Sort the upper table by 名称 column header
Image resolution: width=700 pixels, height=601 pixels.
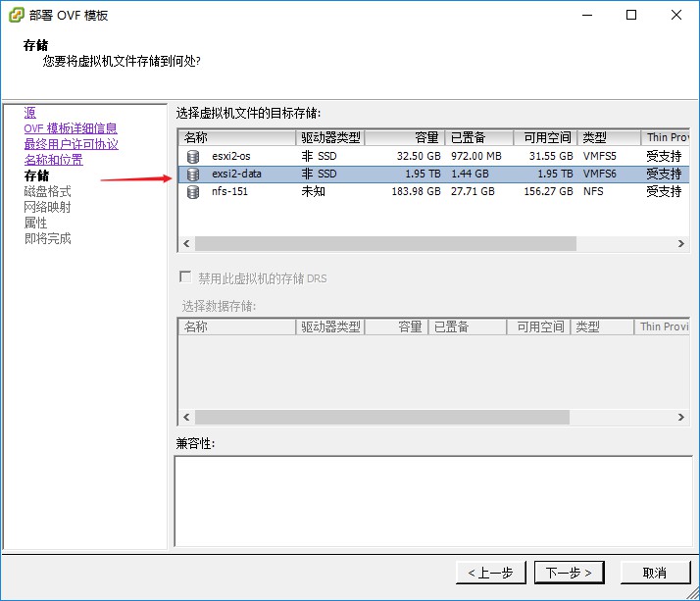point(237,137)
